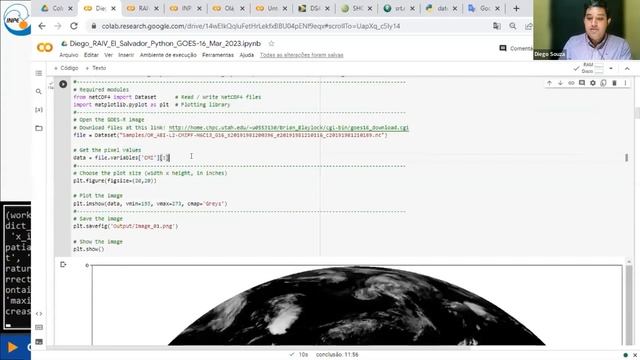The height and width of the screenshot is (360, 640).
Task: Switch to the DSA browser tab
Action: click(314, 8)
